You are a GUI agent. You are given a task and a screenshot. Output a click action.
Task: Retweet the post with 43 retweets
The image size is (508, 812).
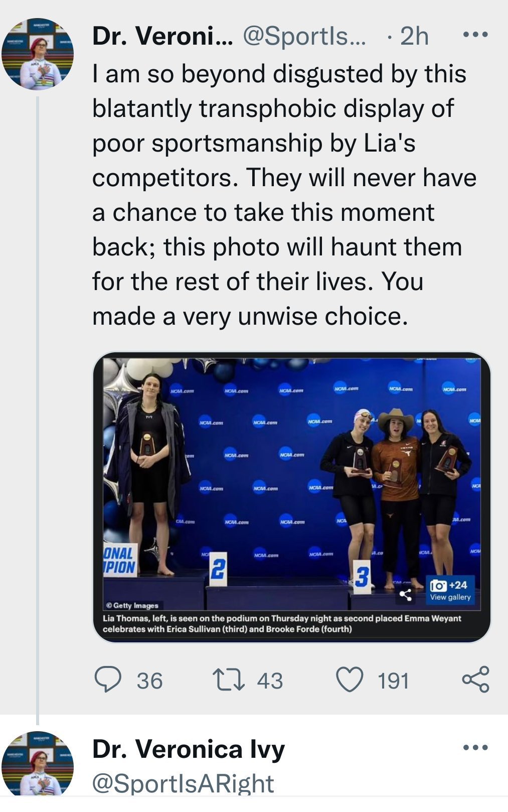pyautogui.click(x=229, y=680)
